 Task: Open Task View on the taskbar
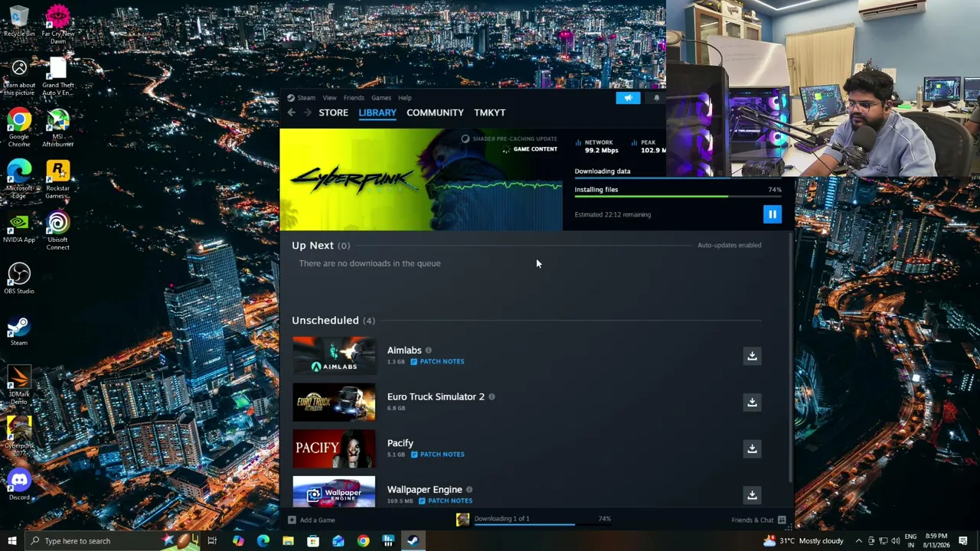(x=212, y=541)
